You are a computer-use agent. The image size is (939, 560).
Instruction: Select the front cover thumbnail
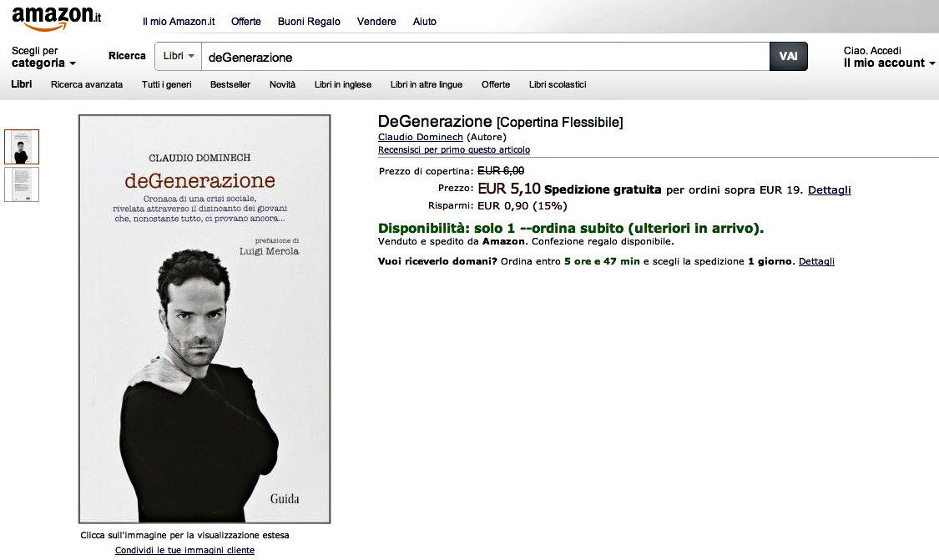coord(22,147)
